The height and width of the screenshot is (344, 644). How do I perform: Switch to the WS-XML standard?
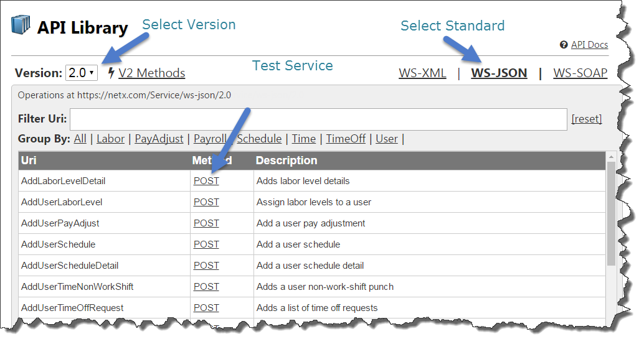pyautogui.click(x=422, y=73)
